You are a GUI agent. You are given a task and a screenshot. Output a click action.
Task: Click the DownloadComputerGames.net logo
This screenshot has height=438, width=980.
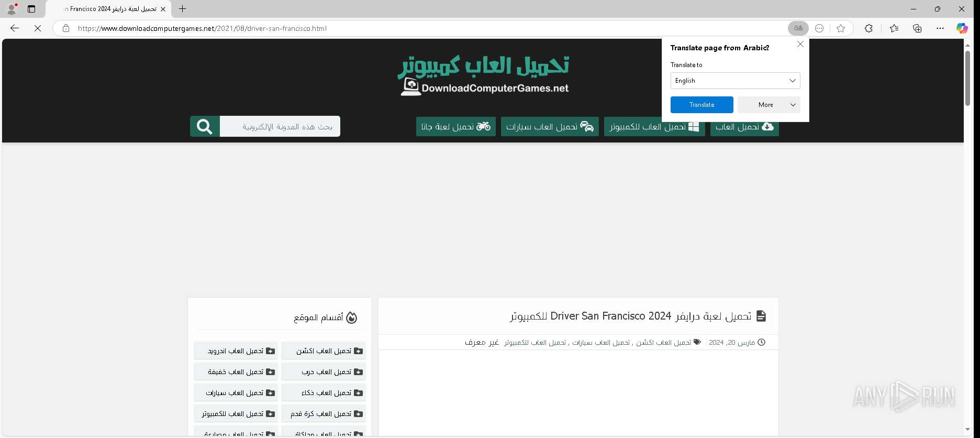(483, 76)
